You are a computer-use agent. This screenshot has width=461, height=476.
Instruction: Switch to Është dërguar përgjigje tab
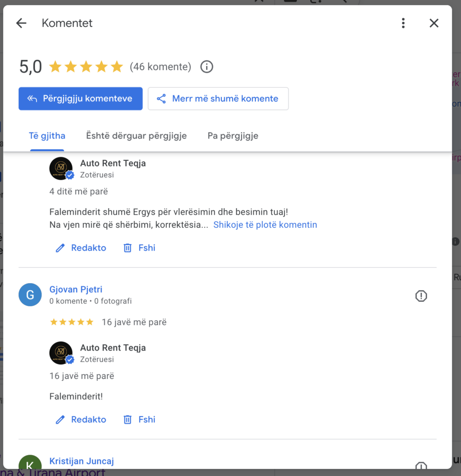(136, 136)
